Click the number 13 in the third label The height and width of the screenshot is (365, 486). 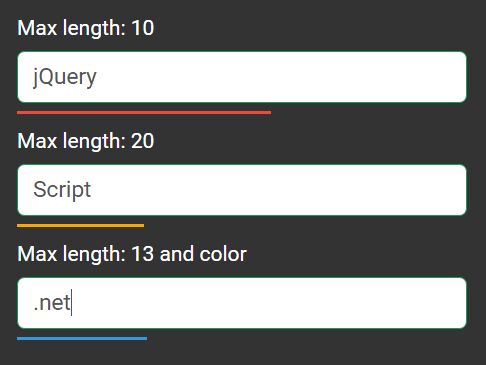point(143,254)
